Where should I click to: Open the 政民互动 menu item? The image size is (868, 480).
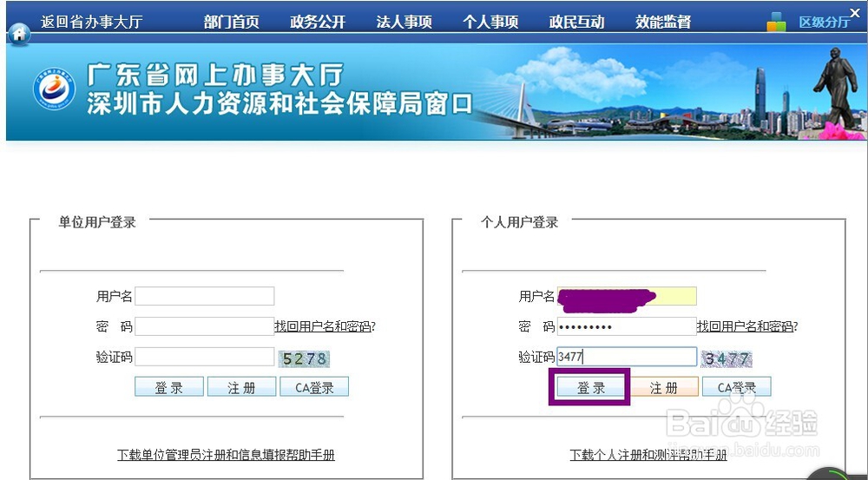[577, 22]
